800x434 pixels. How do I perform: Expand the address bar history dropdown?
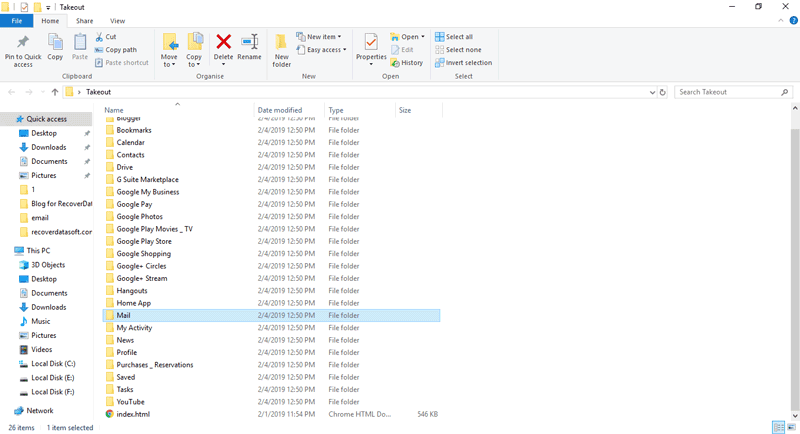tap(652, 92)
